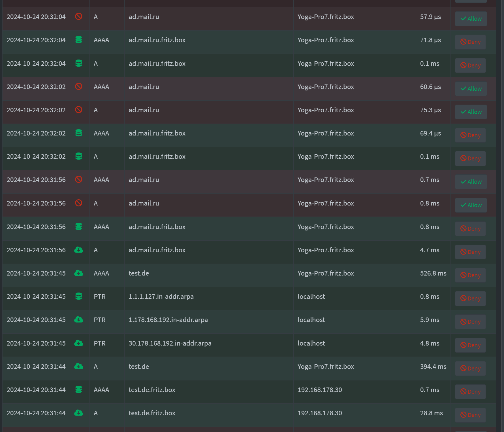
Task: Deny ad.mail.ru.fritz.box in the 4.7 ms row
Action: click(470, 252)
